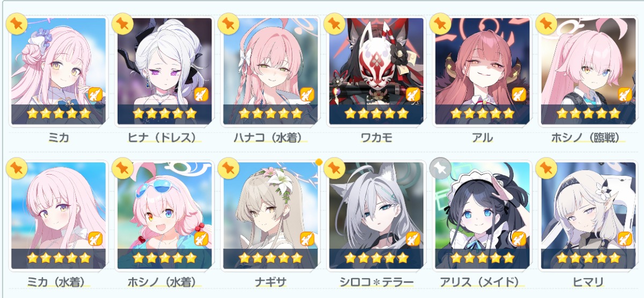Click the sword badge on ミカ(水着) portrait
The image size is (644, 298).
(x=95, y=239)
